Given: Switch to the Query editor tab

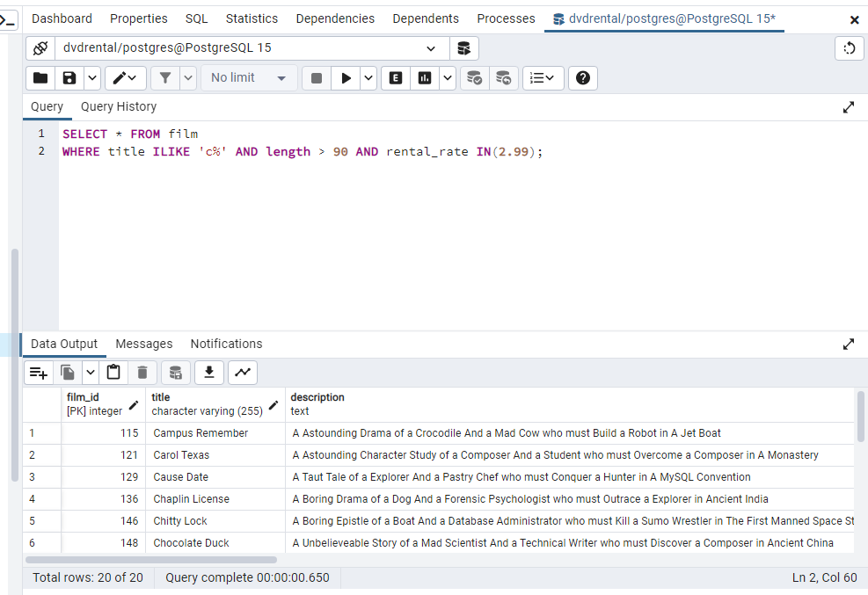Looking at the screenshot, I should tap(47, 106).
